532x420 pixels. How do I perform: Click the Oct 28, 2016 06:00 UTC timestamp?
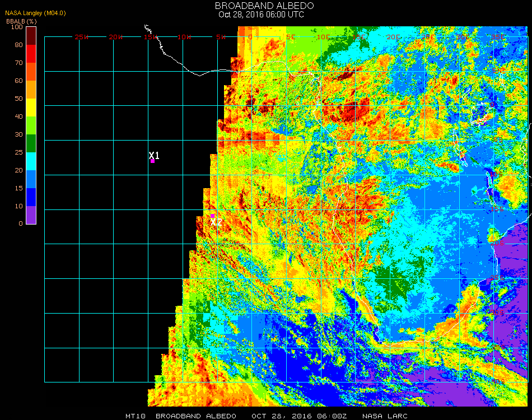tap(261, 15)
